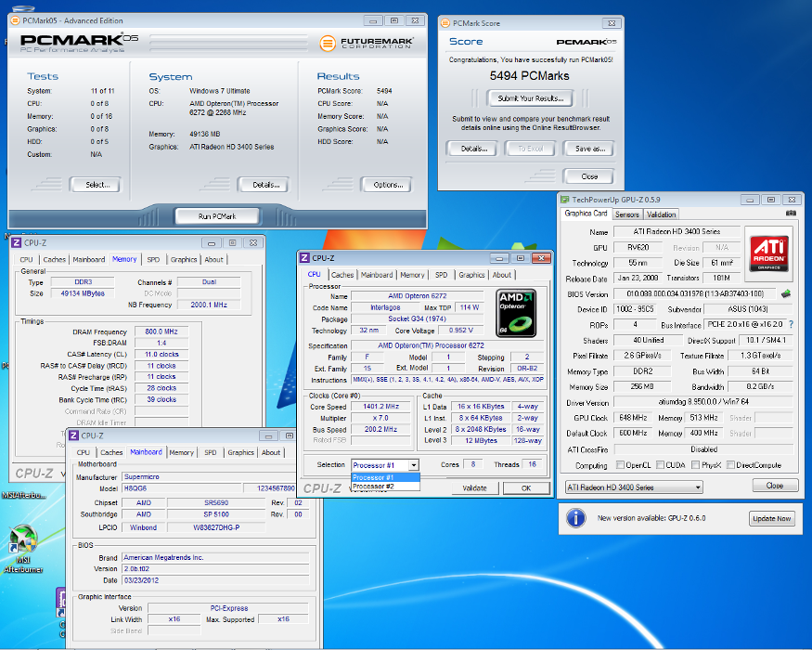The image size is (812, 650).
Task: Click the 5494 PCMarks score text
Action: pyautogui.click(x=529, y=75)
